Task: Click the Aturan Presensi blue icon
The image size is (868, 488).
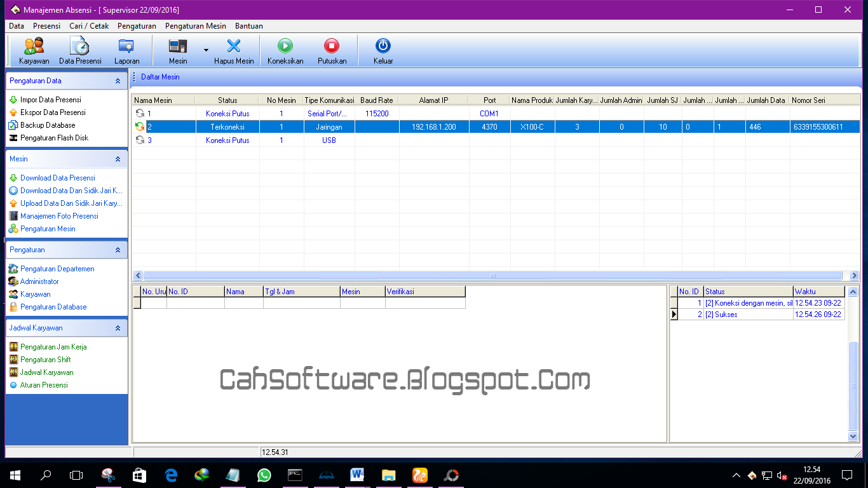Action: point(13,385)
